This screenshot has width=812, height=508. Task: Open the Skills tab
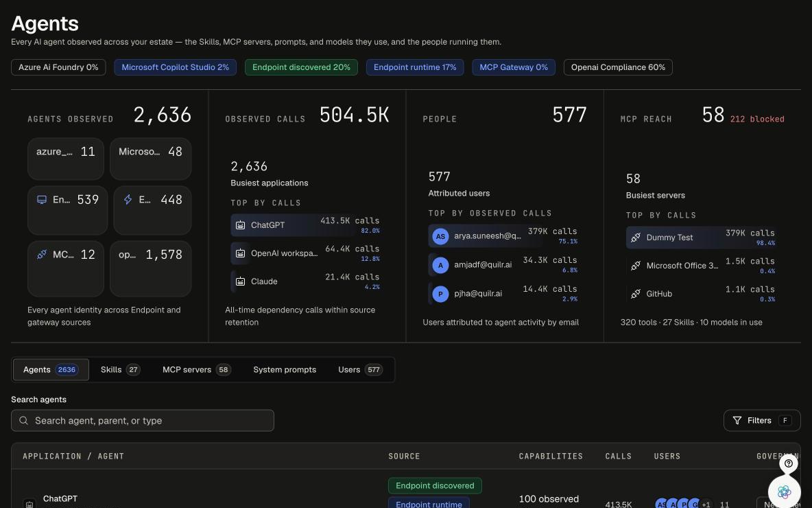[120, 369]
